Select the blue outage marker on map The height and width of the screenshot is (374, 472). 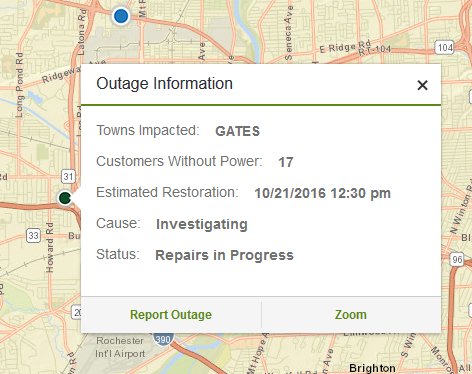coord(121,16)
